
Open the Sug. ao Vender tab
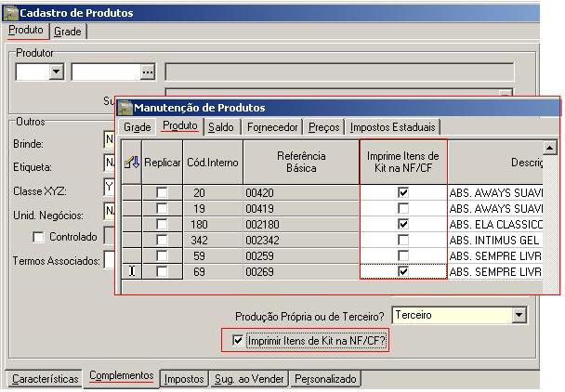pyautogui.click(x=249, y=379)
